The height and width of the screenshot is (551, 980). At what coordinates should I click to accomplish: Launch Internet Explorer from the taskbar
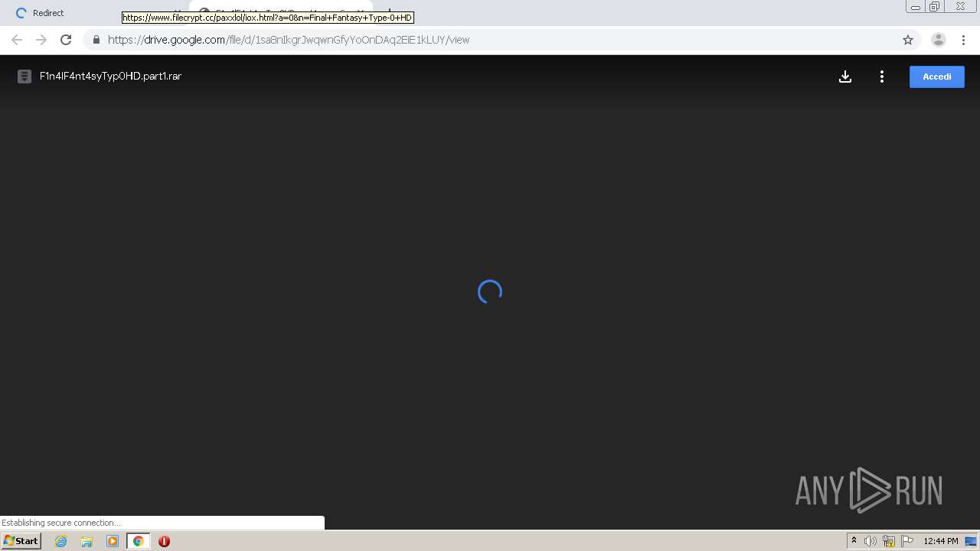click(60, 541)
